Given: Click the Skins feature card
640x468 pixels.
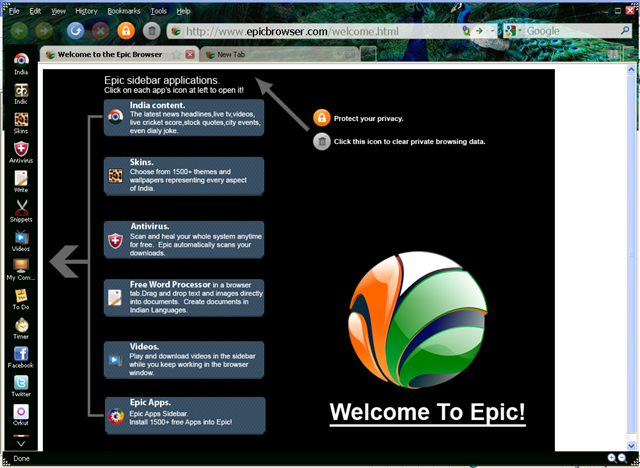Looking at the screenshot, I should (184, 176).
